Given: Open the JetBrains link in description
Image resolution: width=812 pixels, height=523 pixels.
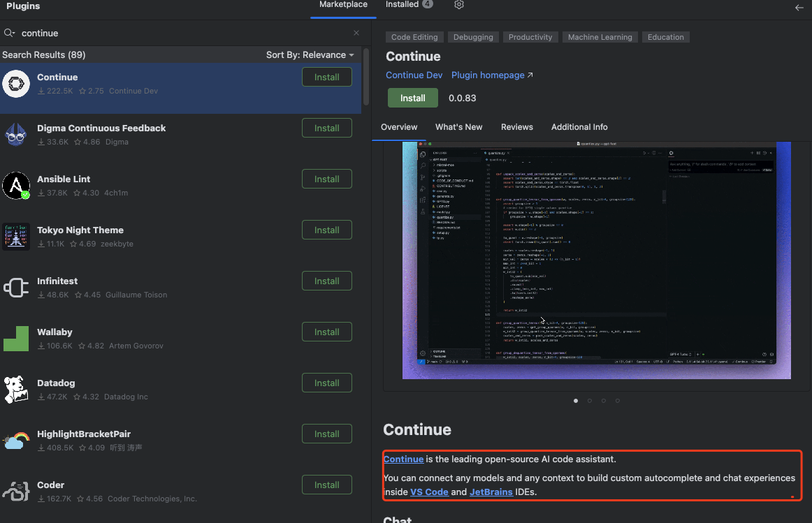Looking at the screenshot, I should coord(491,492).
